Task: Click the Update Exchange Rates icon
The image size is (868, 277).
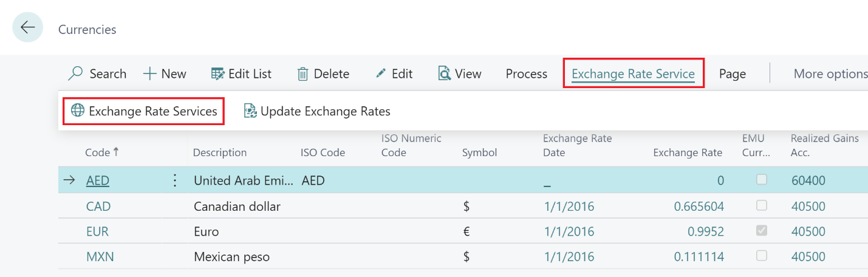Action: click(250, 111)
